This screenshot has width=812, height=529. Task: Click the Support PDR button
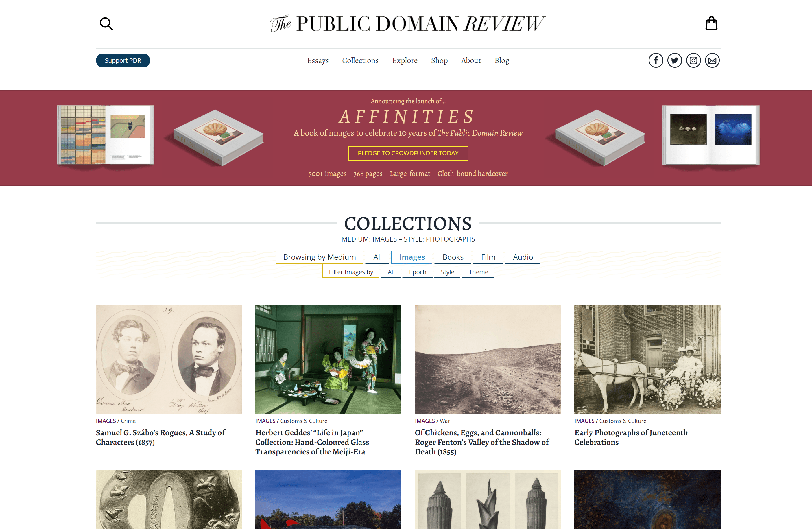click(x=123, y=60)
